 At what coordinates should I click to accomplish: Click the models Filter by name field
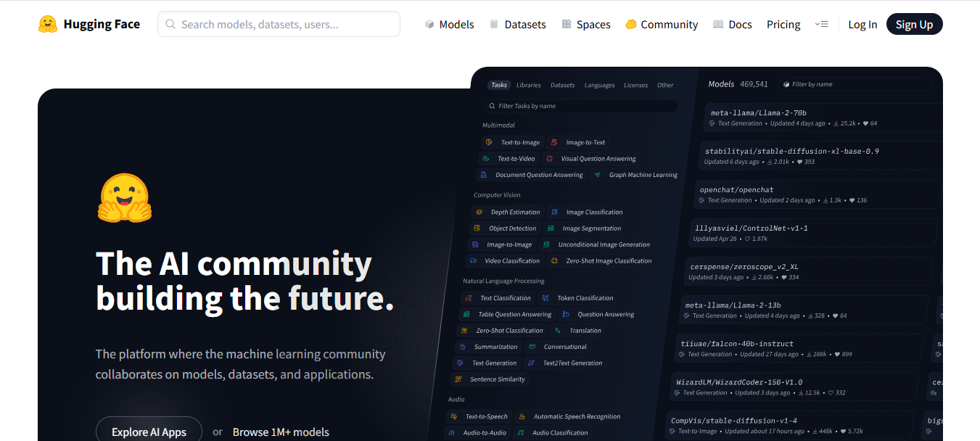(855, 84)
